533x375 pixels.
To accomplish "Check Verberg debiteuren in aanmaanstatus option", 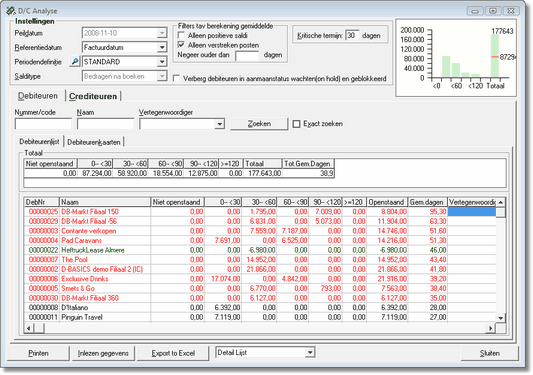I will [x=176, y=79].
